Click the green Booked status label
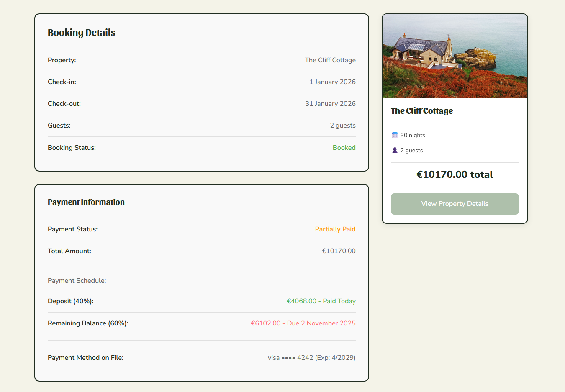Viewport: 565px width, 392px height. click(344, 147)
